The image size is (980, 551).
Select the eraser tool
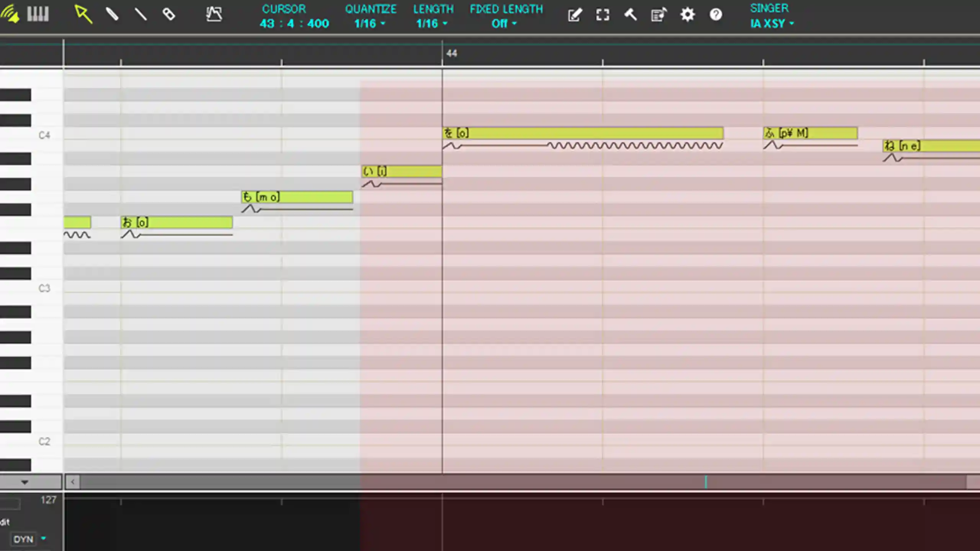[169, 15]
